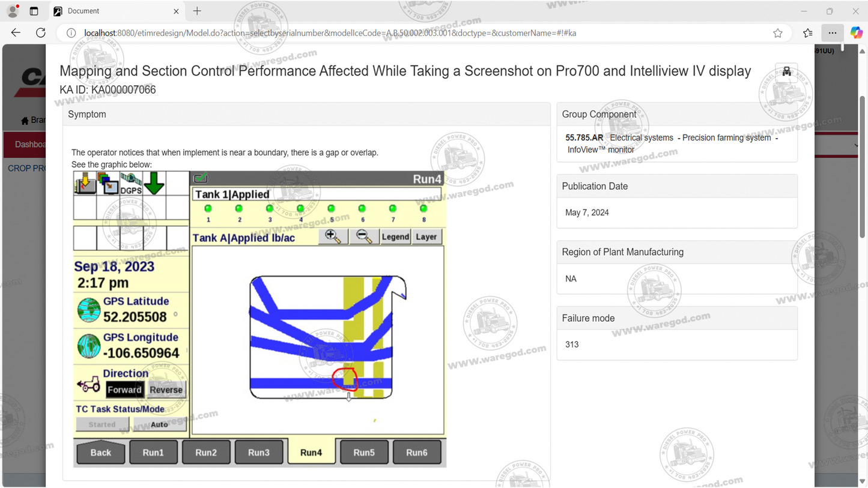The height and width of the screenshot is (488, 868).
Task: Open the browser settings and more menu
Action: 832,33
